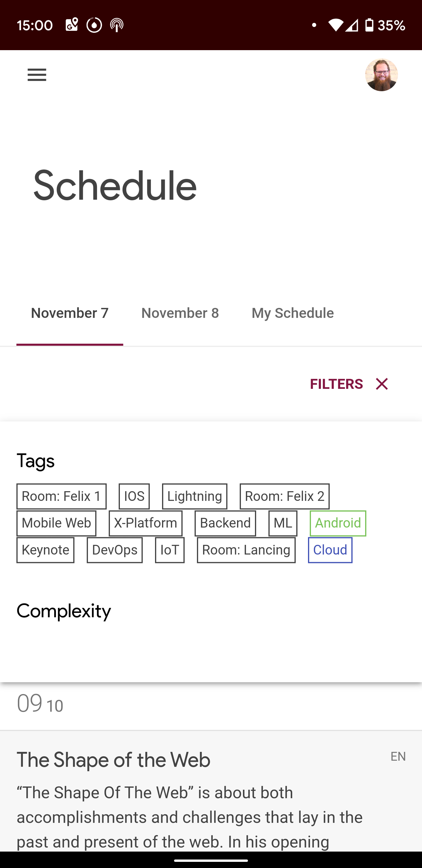Open the My Schedule tab

tap(292, 313)
